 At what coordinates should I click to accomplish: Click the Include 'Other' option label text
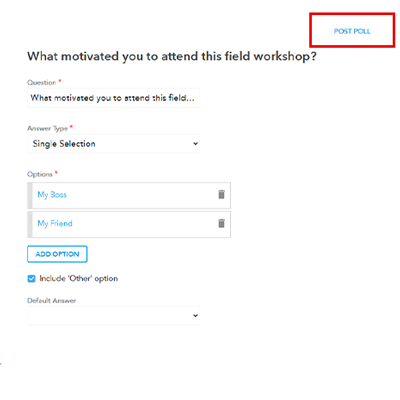(x=79, y=279)
